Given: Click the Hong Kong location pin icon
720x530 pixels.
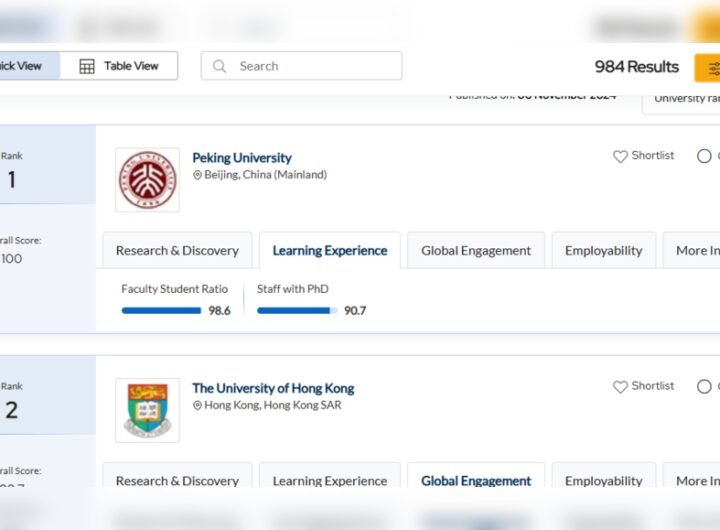Looking at the screenshot, I should point(197,406).
